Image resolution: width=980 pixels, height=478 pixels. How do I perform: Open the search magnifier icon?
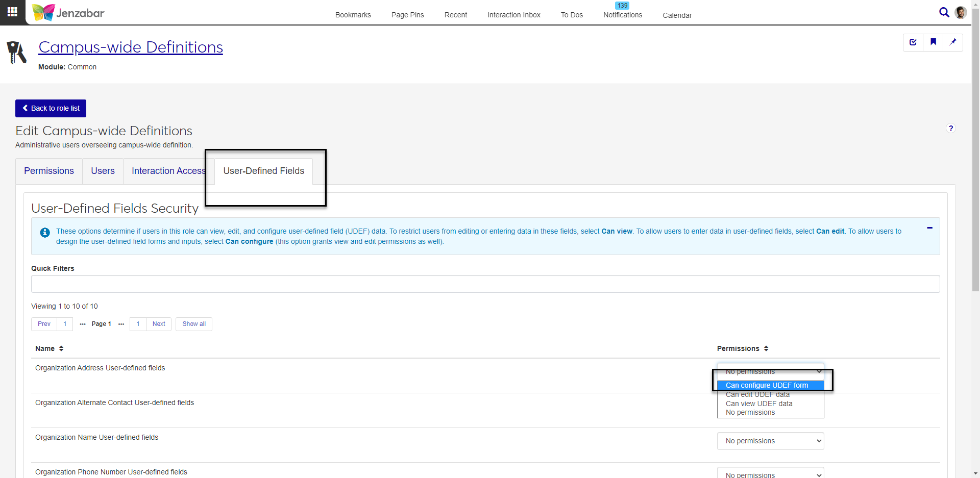click(x=944, y=13)
